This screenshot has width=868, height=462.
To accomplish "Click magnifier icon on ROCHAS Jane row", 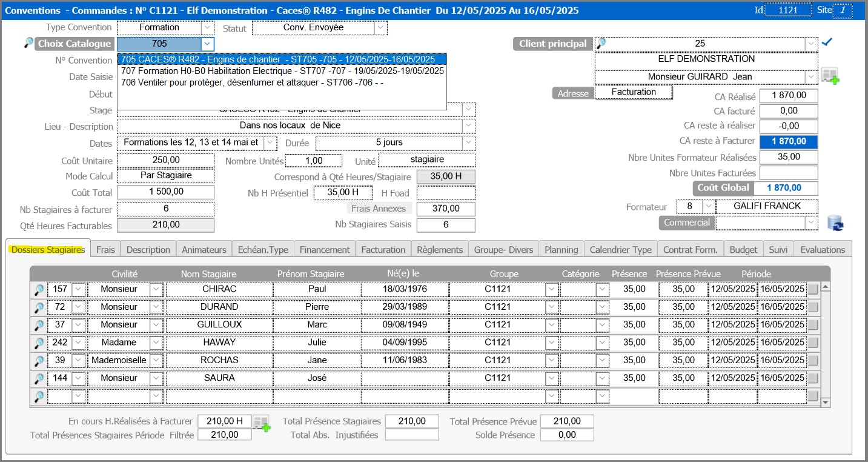I will click(x=39, y=361).
